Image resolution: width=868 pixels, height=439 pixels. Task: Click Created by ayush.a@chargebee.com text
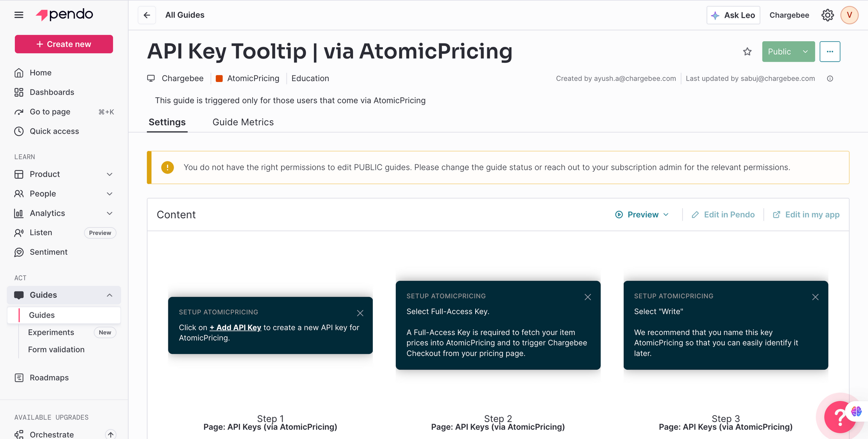tap(616, 79)
